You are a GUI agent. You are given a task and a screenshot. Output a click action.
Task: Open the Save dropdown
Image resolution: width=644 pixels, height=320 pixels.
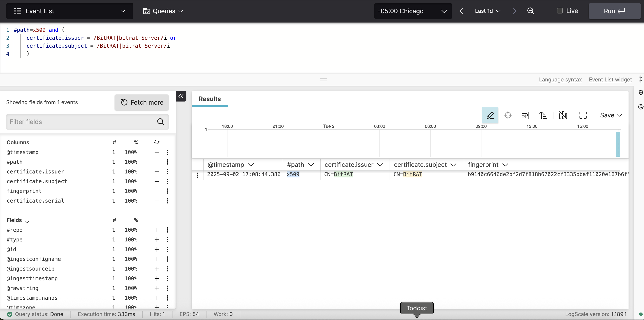(x=611, y=115)
